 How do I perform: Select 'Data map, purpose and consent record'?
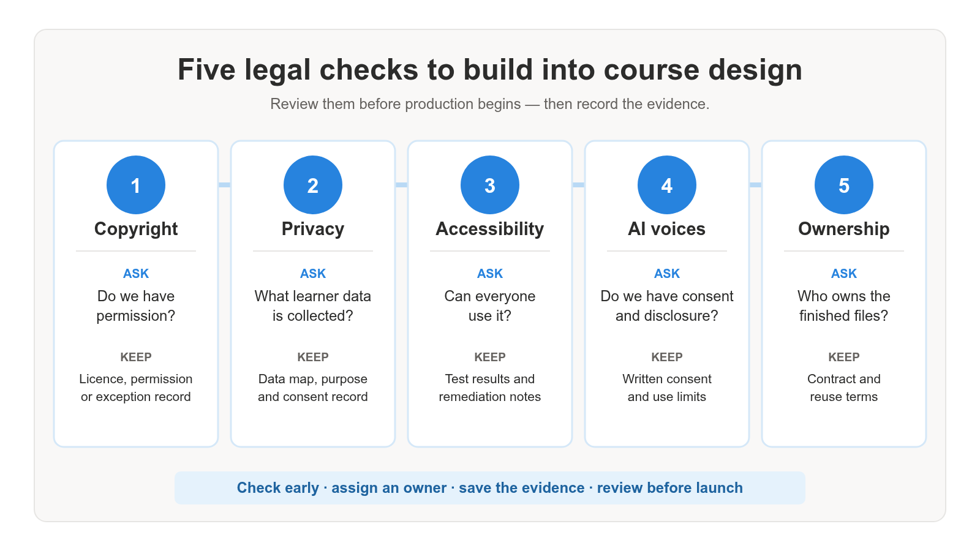click(x=313, y=388)
